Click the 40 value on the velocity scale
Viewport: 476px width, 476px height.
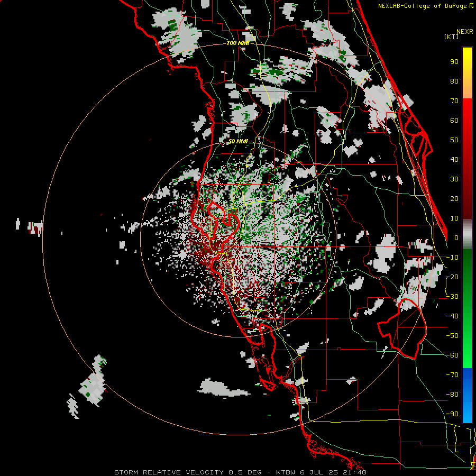454,160
